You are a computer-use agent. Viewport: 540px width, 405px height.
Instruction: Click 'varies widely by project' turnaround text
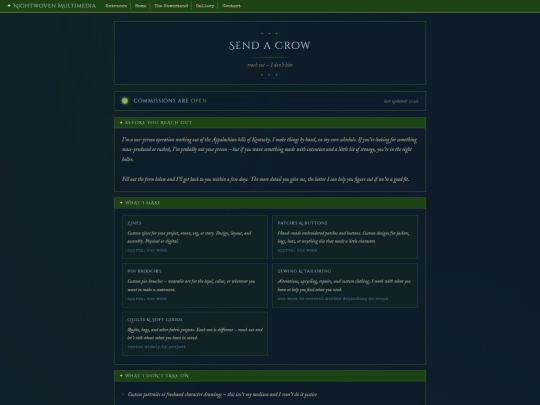coord(156,347)
